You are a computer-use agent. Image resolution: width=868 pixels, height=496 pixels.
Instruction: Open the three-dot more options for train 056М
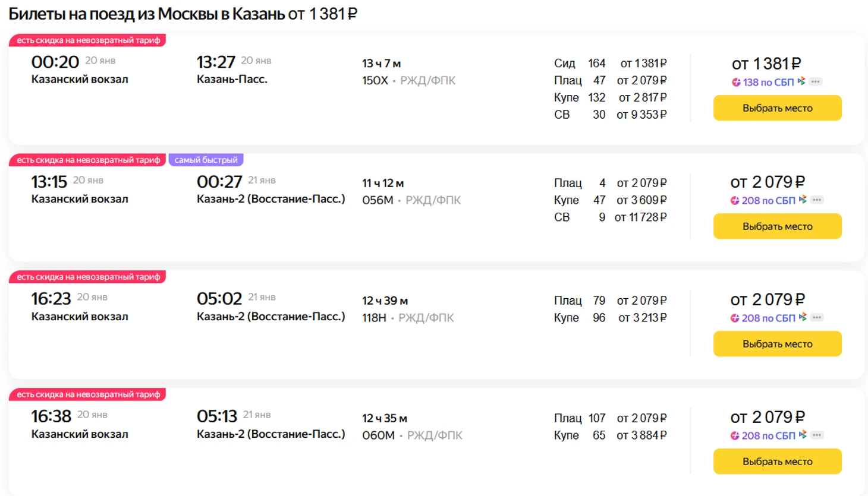(x=817, y=200)
